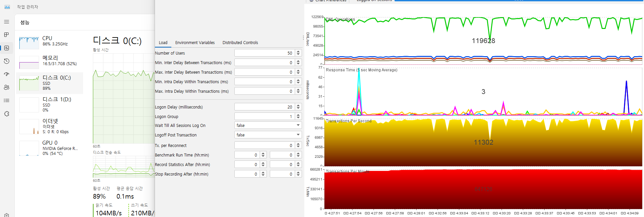Select GPU 0 in the performance list

49,148
